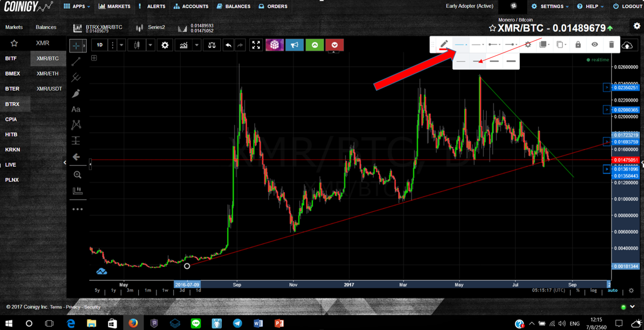Open the clone/copy drawing dropdown
This screenshot has height=330, width=644.
(x=562, y=44)
